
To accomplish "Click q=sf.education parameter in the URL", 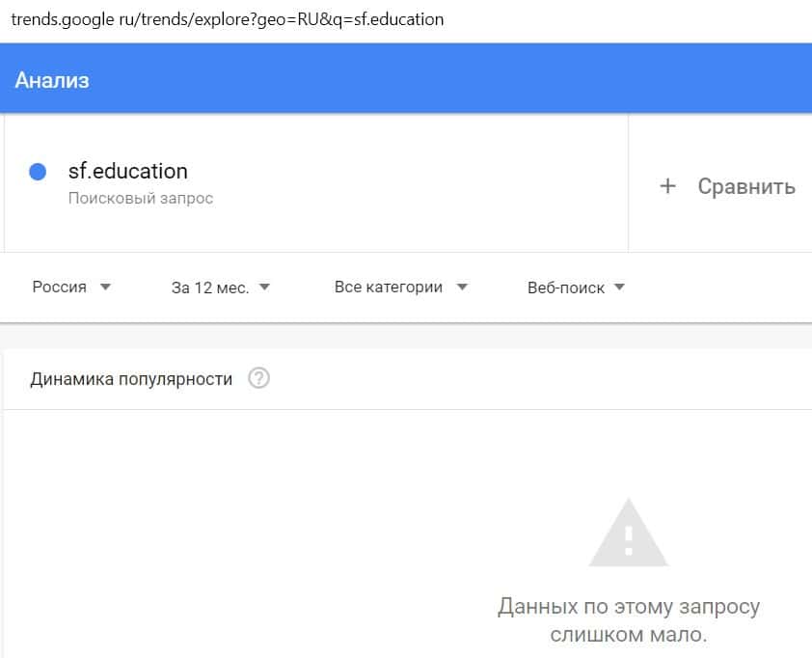I will pos(391,19).
